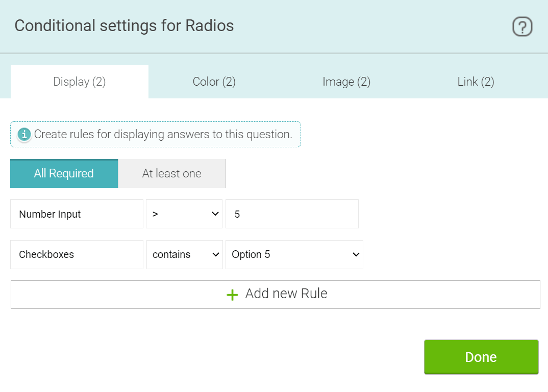Go to the Link (2) tab
The width and height of the screenshot is (548, 392).
[x=476, y=82]
